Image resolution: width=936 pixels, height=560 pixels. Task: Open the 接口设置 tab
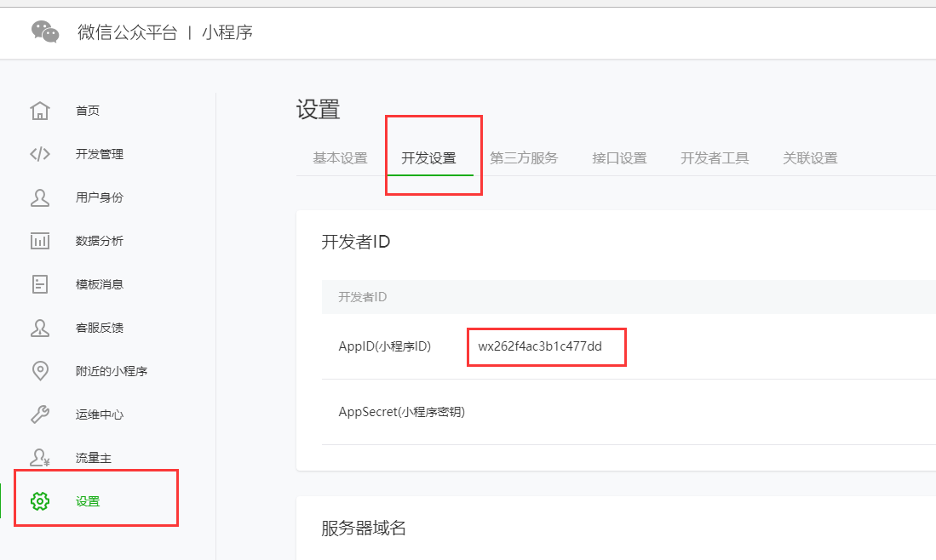(x=620, y=158)
